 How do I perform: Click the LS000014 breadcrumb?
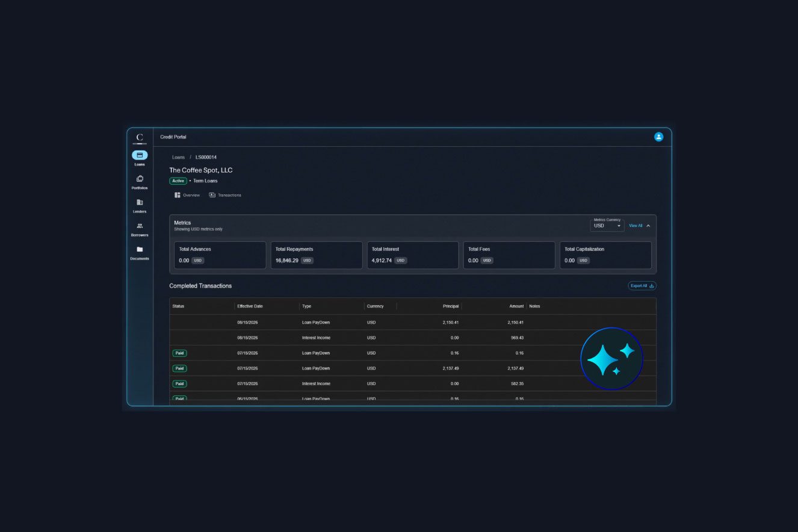coord(206,157)
